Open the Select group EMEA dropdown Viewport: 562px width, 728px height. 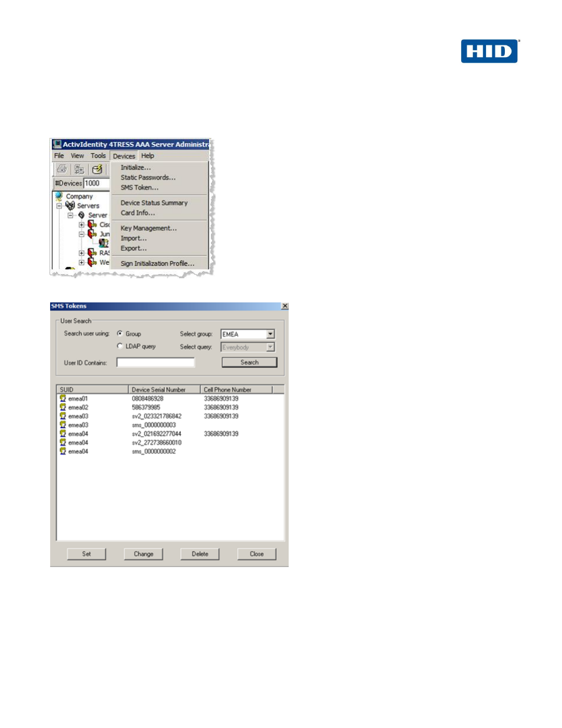[x=270, y=334]
